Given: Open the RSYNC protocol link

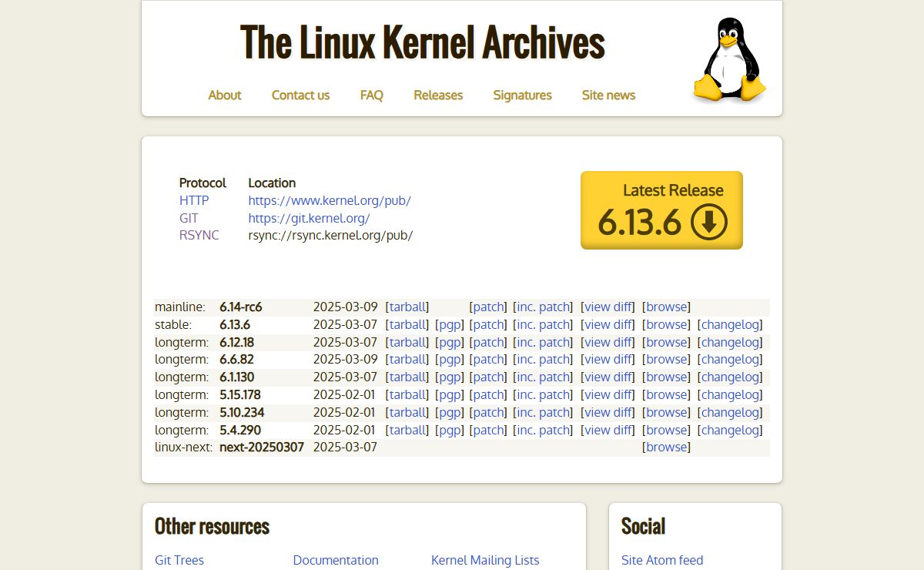Looking at the screenshot, I should pyautogui.click(x=199, y=235).
